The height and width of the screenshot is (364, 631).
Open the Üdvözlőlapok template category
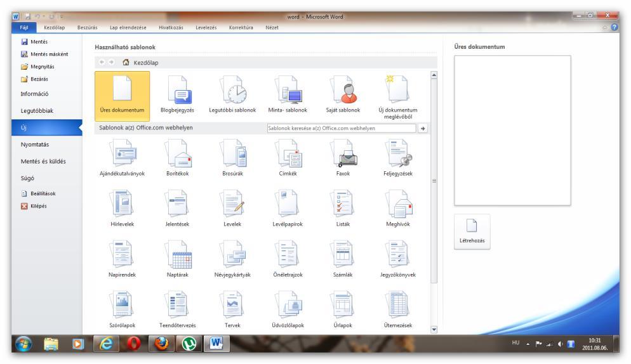coord(288,309)
